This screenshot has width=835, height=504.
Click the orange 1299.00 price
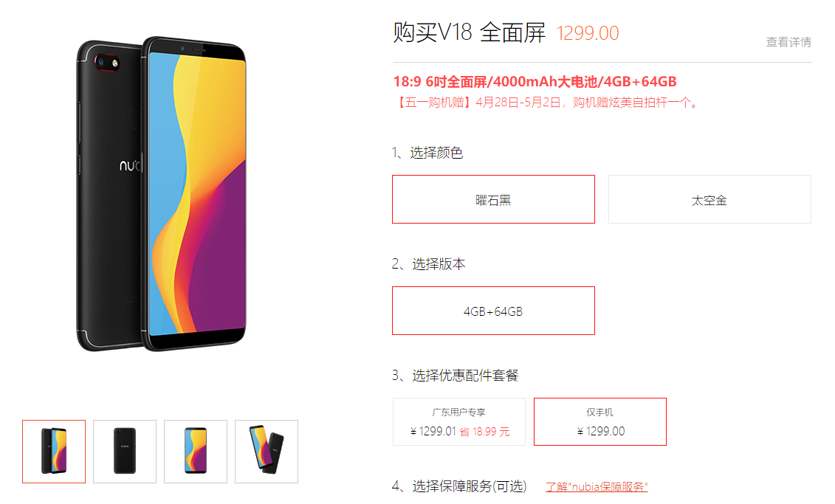click(588, 33)
